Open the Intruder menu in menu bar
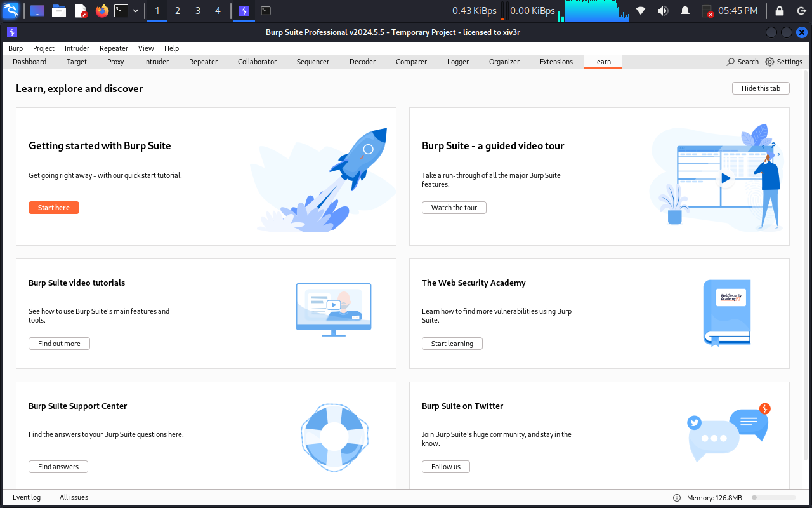Image resolution: width=812 pixels, height=508 pixels. [x=77, y=48]
